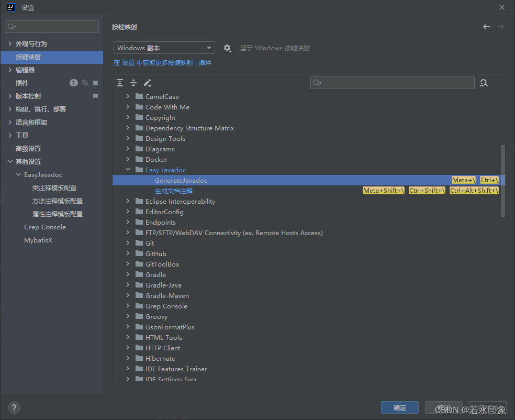The image size is (515, 420).
Task: Select 按键映射 in settings sidebar
Action: 52,57
